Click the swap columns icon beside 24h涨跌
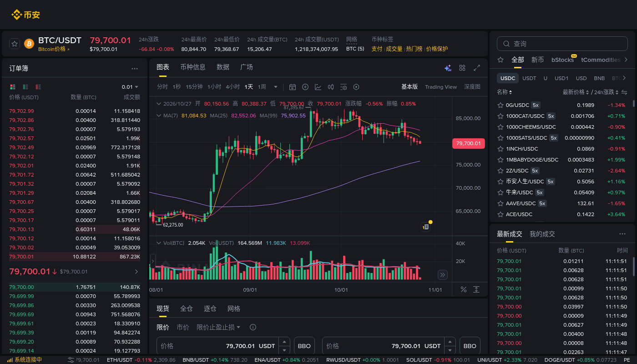Screen dimensions: 637x364 [x=624, y=92]
